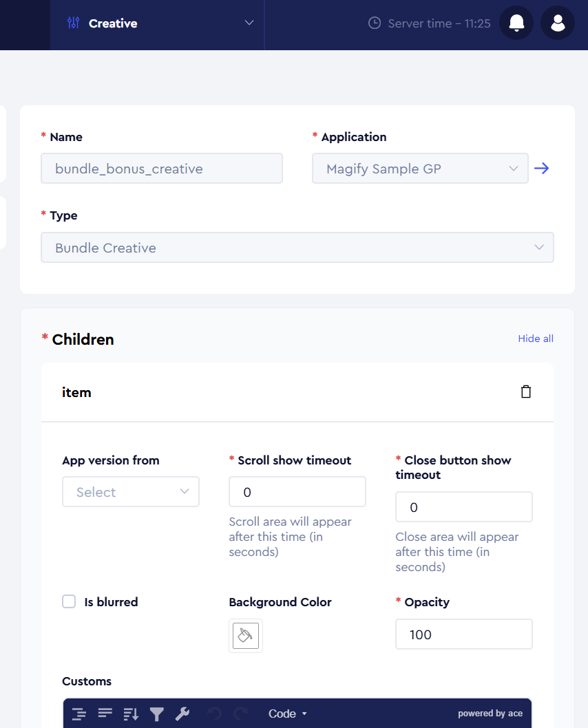Image resolution: width=588 pixels, height=728 pixels.
Task: Delete the item with trash icon
Action: pos(526,392)
